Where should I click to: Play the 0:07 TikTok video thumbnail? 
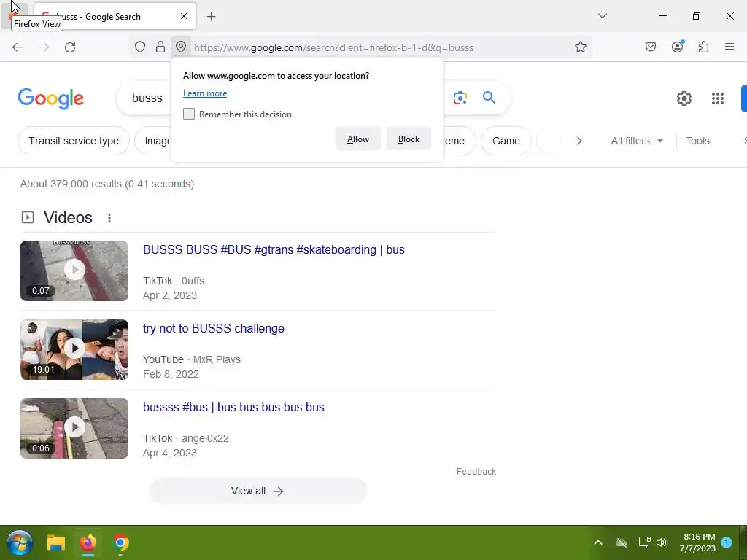(74, 271)
